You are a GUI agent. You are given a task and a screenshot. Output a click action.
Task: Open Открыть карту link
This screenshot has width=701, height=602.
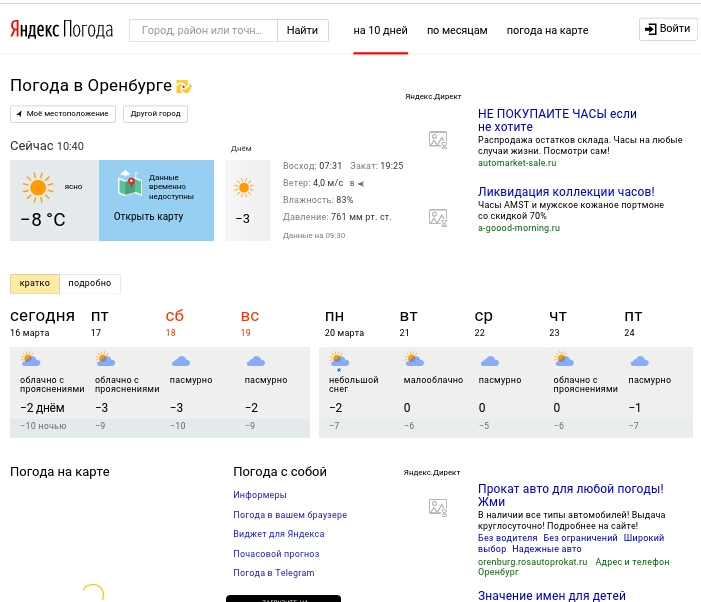[148, 217]
